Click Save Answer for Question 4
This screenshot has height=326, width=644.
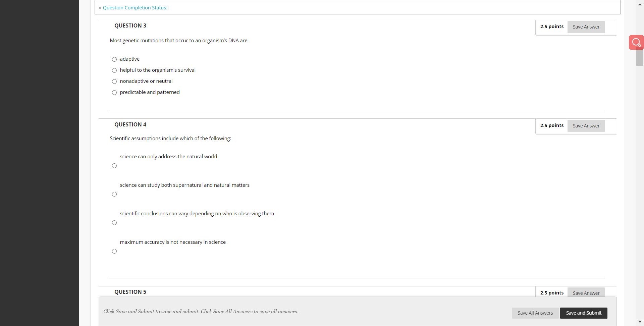pyautogui.click(x=586, y=126)
